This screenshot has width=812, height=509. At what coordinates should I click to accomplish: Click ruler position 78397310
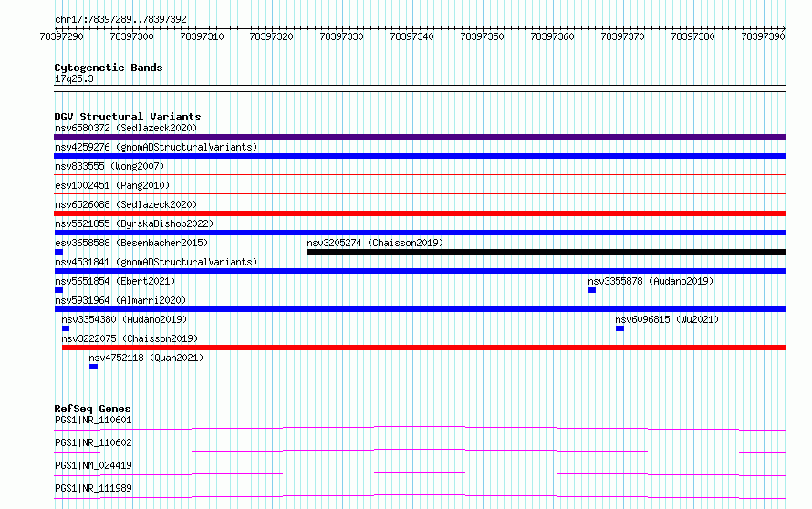pos(202,36)
